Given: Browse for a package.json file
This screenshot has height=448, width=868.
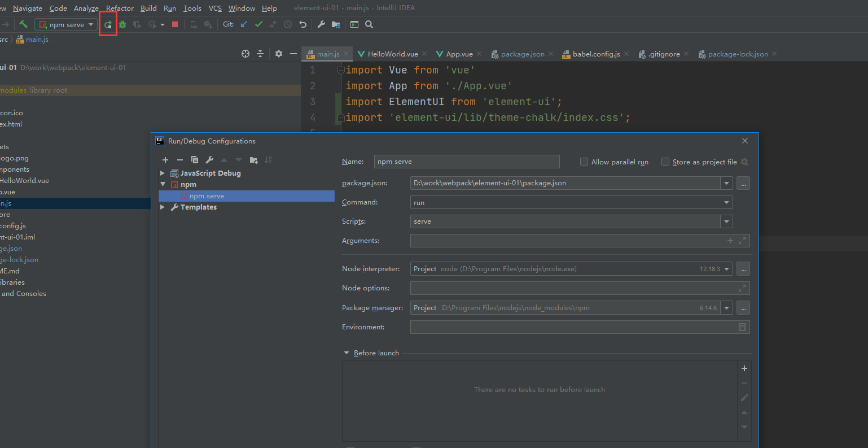Looking at the screenshot, I should pyautogui.click(x=743, y=183).
